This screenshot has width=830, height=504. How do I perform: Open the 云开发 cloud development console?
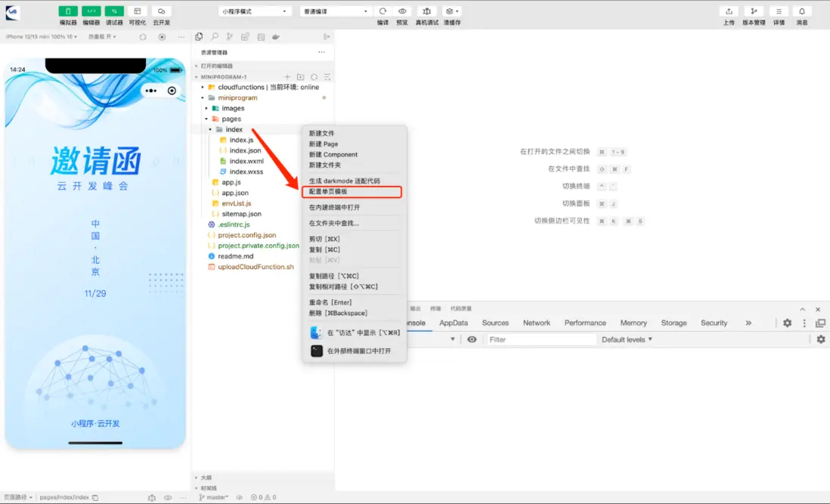[162, 11]
